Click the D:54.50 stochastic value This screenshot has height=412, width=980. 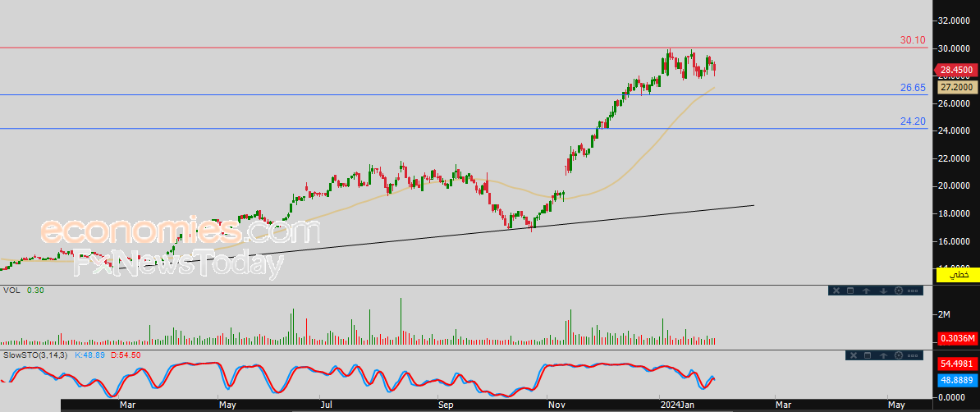pyautogui.click(x=126, y=355)
